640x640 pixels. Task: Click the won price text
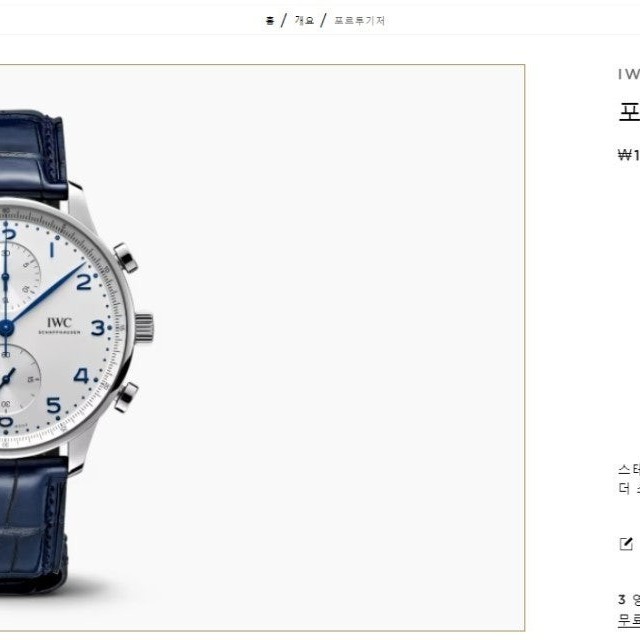pos(629,155)
